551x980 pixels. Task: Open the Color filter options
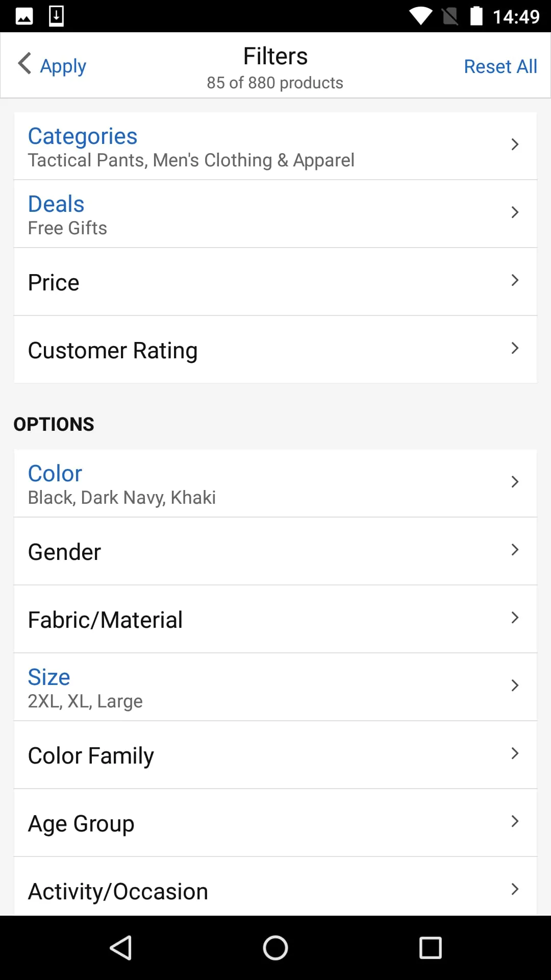[x=275, y=484]
